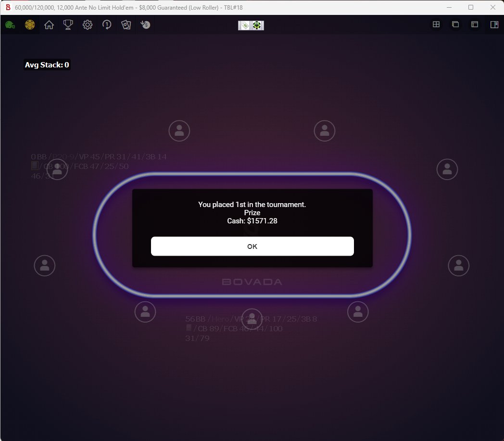Viewport: 504px width, 441px height.
Task: Click OK to dismiss the tournament result
Action: [x=252, y=246]
